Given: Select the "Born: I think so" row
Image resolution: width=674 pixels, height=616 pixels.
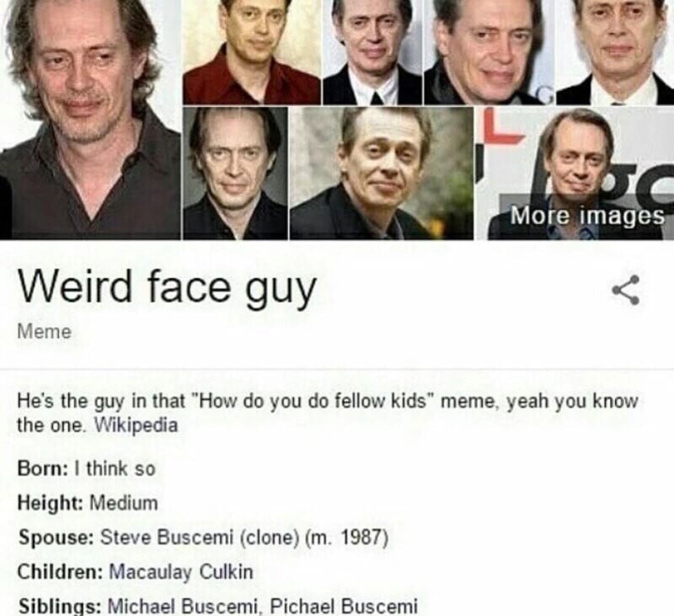Looking at the screenshot, I should [x=86, y=469].
